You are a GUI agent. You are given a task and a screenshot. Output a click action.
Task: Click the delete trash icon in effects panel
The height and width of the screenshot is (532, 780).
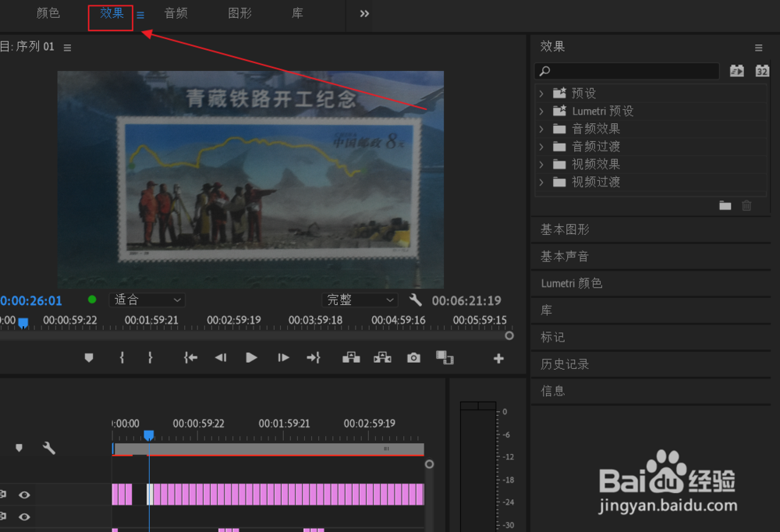pyautogui.click(x=746, y=205)
